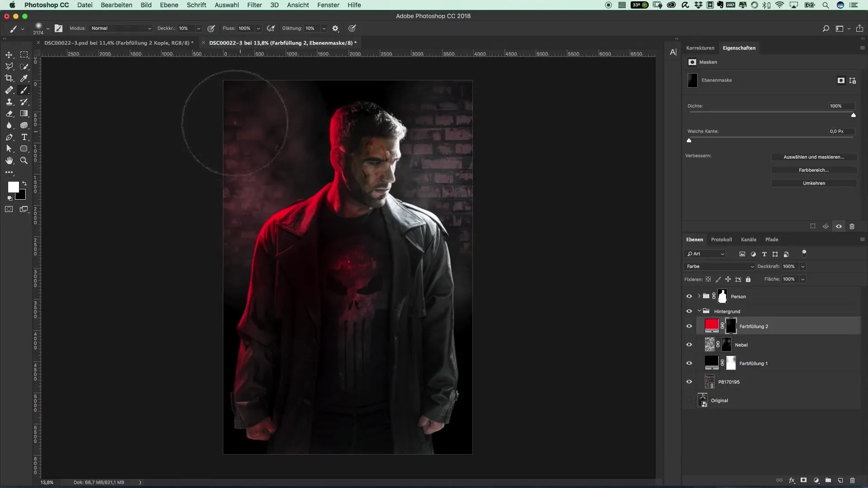Select Farbfüllung 2 layer mask thumbnail
The image size is (868, 488).
click(x=731, y=326)
